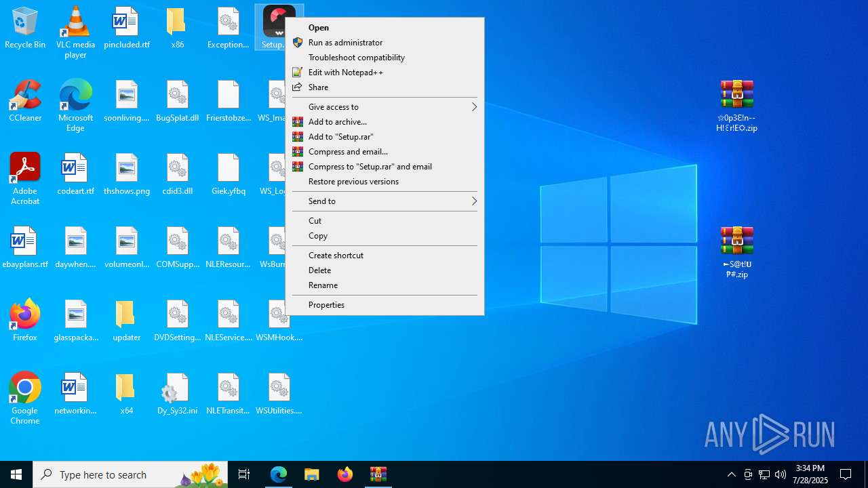Select the Microsoft Edge desktop shortcut
The width and height of the screenshot is (868, 488).
pyautogui.click(x=75, y=106)
